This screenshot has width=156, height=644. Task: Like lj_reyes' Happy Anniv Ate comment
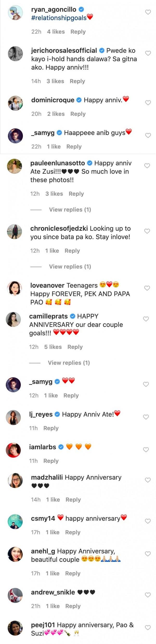click(x=146, y=417)
